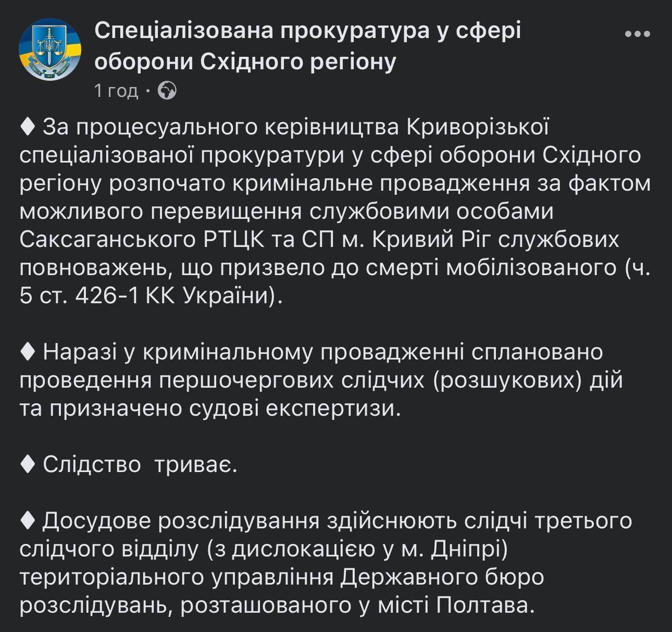Open the prosecutor's office profile avatar
672x632 pixels.
pos(50,48)
